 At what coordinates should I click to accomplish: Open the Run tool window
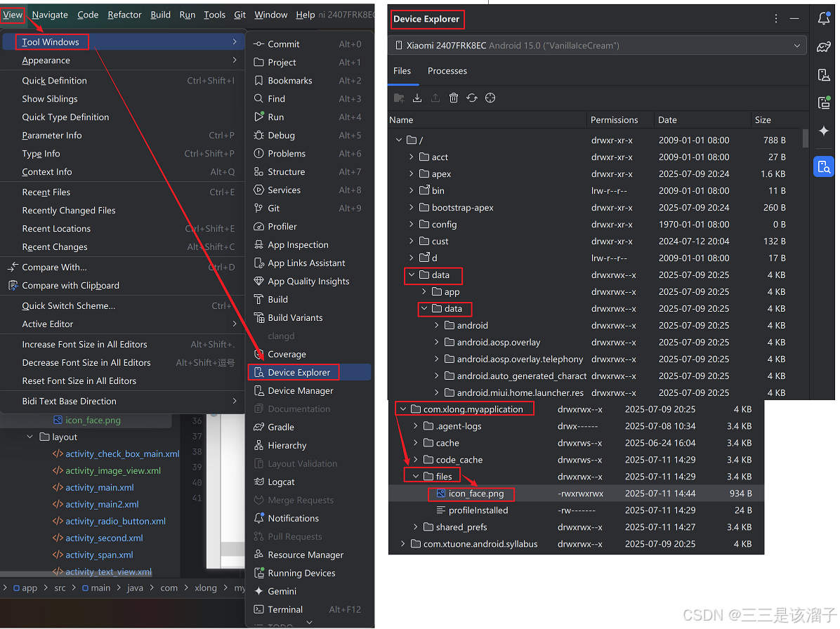(309, 117)
